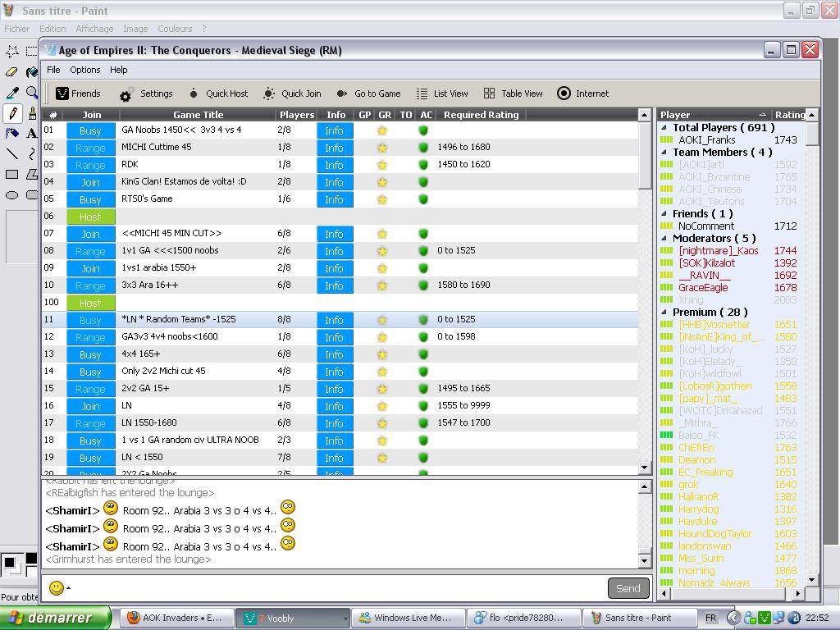Image resolution: width=840 pixels, height=630 pixels.
Task: Switch to AOK Invaders taskbar window
Action: (x=176, y=618)
